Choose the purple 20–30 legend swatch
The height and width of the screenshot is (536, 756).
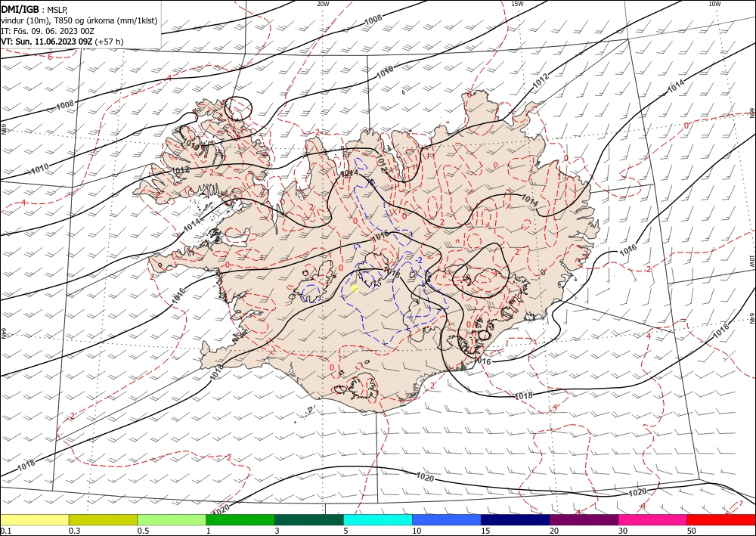point(584,519)
